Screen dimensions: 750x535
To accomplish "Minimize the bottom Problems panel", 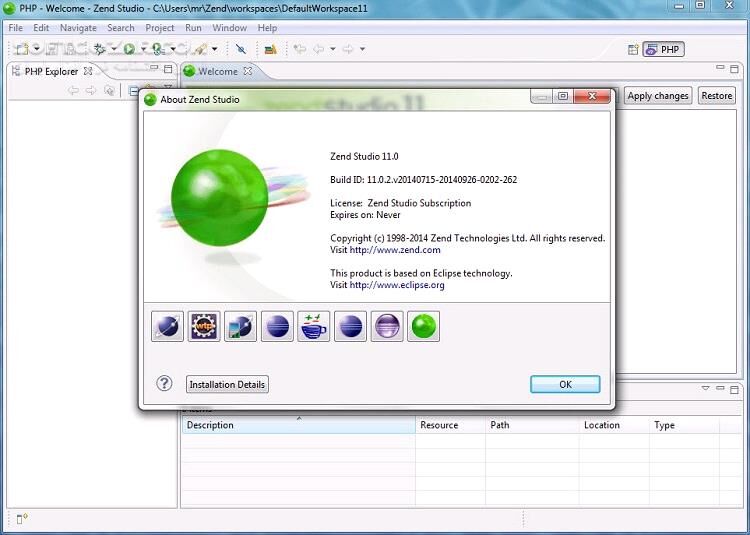I will point(720,388).
